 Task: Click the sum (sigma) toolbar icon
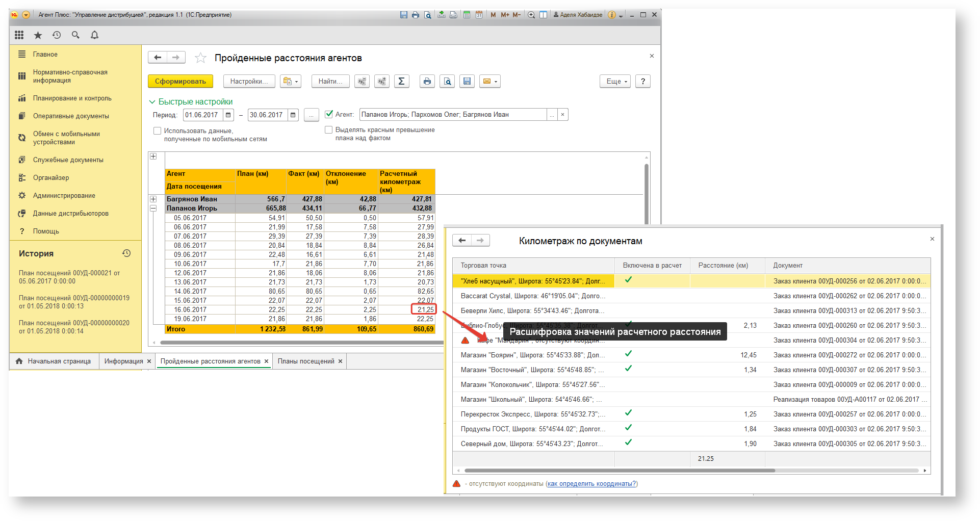click(401, 81)
